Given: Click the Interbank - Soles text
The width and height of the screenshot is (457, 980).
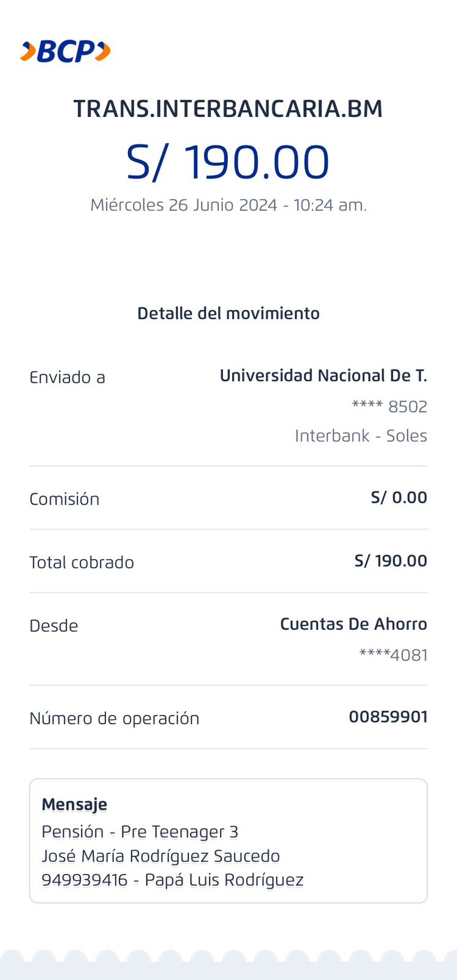Looking at the screenshot, I should coord(361,436).
